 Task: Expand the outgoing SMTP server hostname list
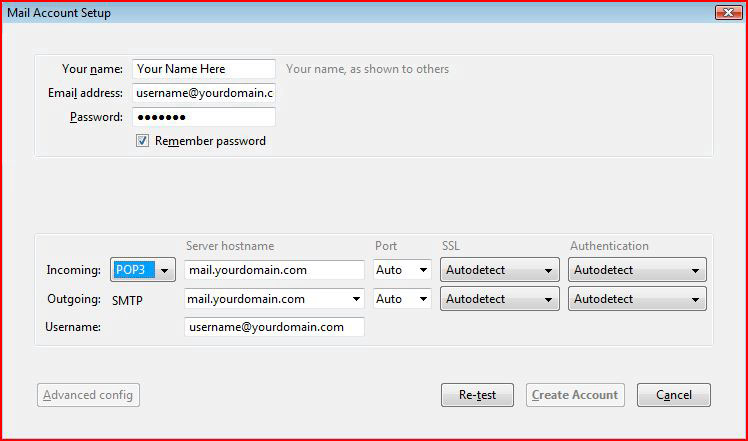[x=356, y=299]
